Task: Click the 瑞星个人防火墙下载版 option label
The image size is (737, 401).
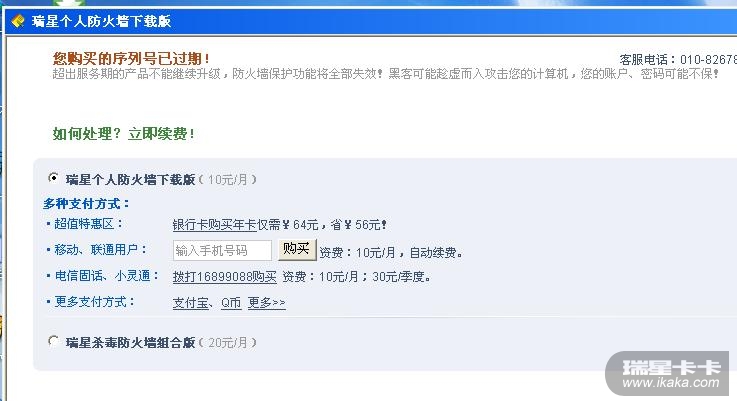Action: [x=130, y=180]
